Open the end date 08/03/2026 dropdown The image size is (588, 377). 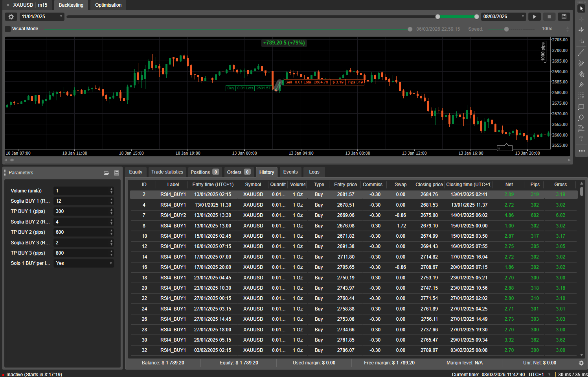click(x=504, y=17)
